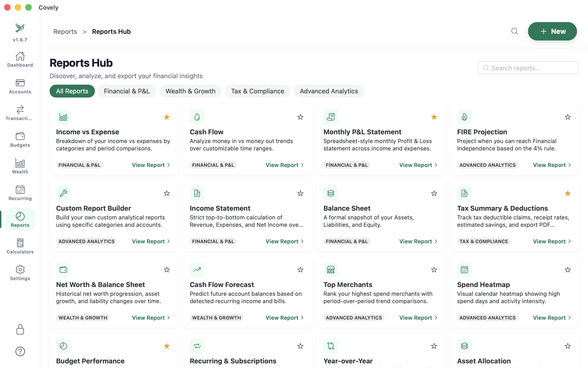View Report for Income Statement
Viewport: 588px width, 368px height.
[285, 241]
